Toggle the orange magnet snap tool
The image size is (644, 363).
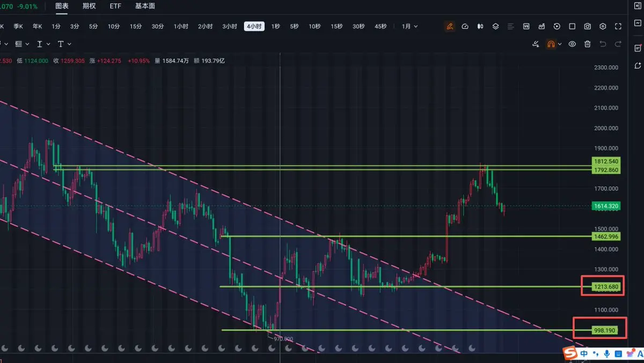coord(551,44)
